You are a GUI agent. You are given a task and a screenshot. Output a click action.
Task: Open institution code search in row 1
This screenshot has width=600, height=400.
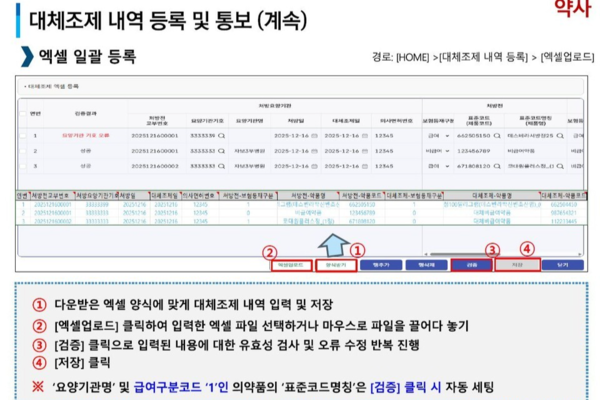coord(222,136)
